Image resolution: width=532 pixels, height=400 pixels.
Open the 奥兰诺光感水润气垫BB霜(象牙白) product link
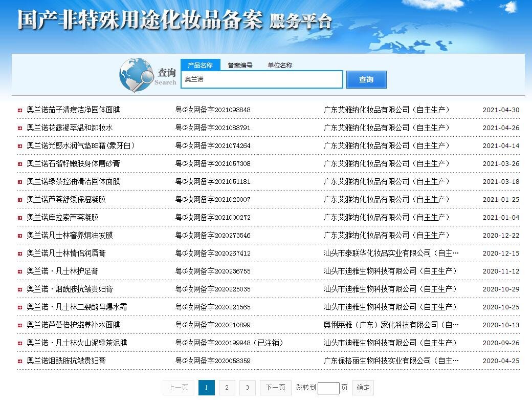(80, 145)
